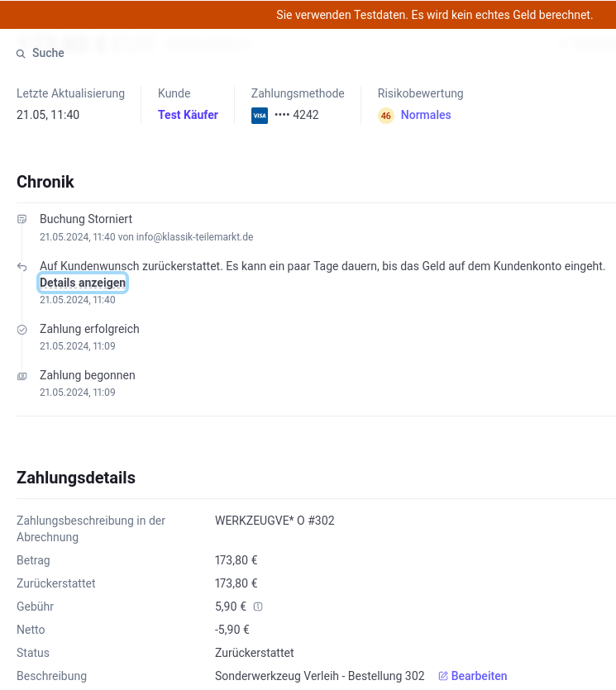Image resolution: width=616 pixels, height=690 pixels.
Task: Focus the Suche search field
Action: coord(48,53)
